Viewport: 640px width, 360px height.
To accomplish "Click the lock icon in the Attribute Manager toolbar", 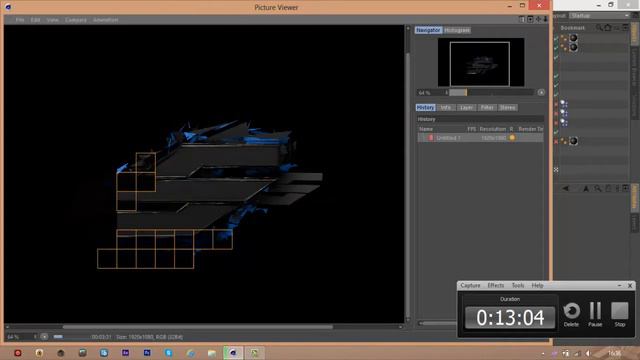I will 608,189.
